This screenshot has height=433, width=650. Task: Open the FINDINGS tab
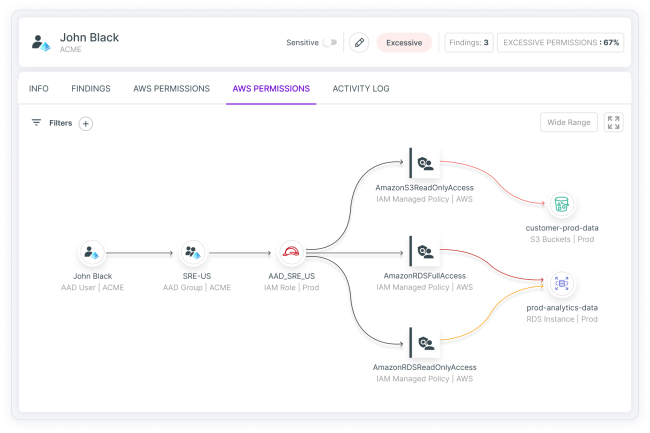point(91,89)
